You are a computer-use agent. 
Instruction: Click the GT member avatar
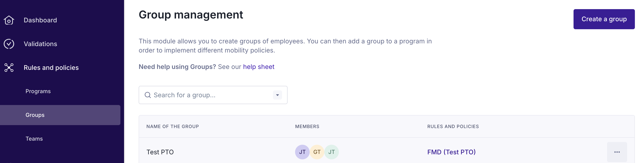click(317, 152)
